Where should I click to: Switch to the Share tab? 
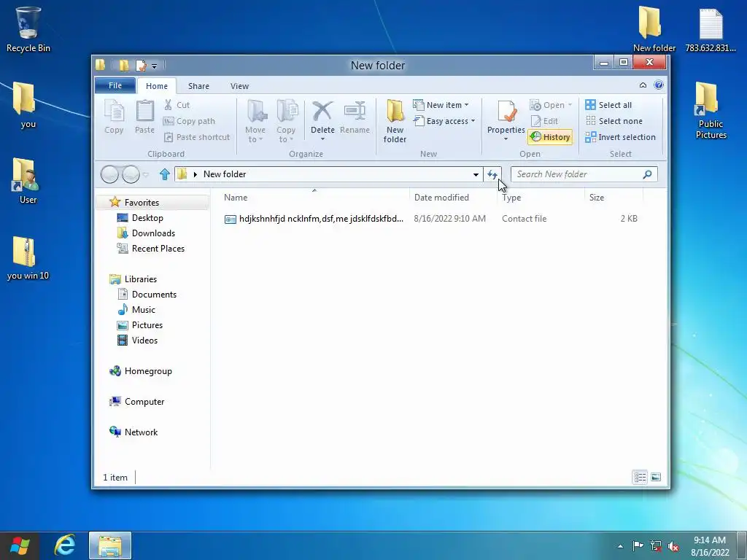coord(198,86)
